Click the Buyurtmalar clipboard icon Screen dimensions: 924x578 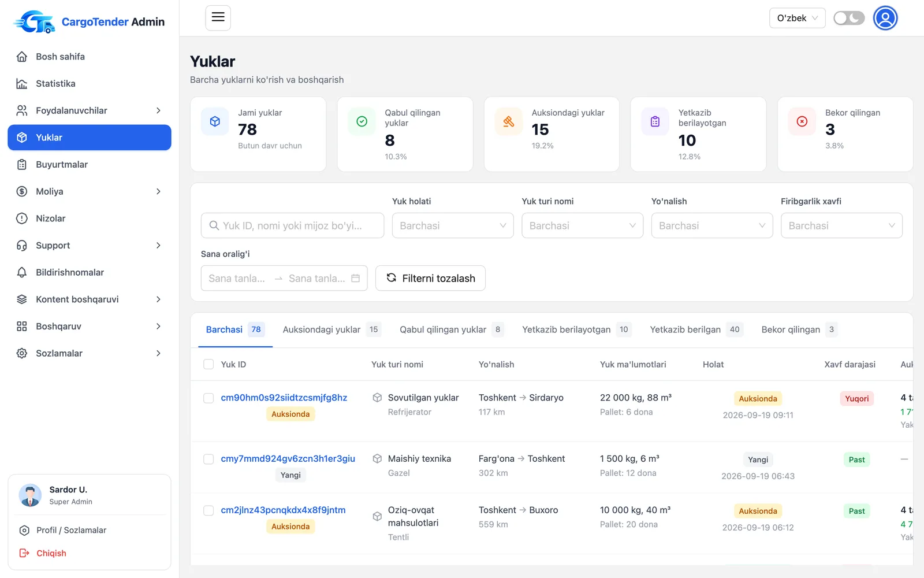point(22,165)
